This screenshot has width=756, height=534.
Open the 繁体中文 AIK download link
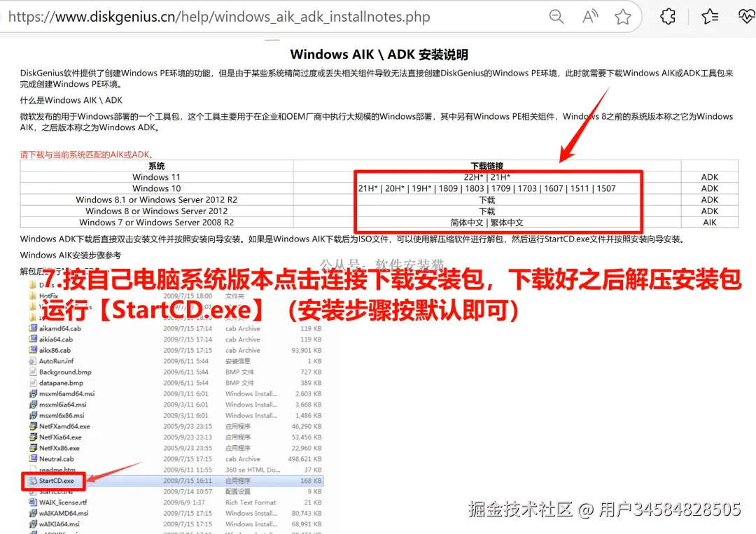point(507,222)
